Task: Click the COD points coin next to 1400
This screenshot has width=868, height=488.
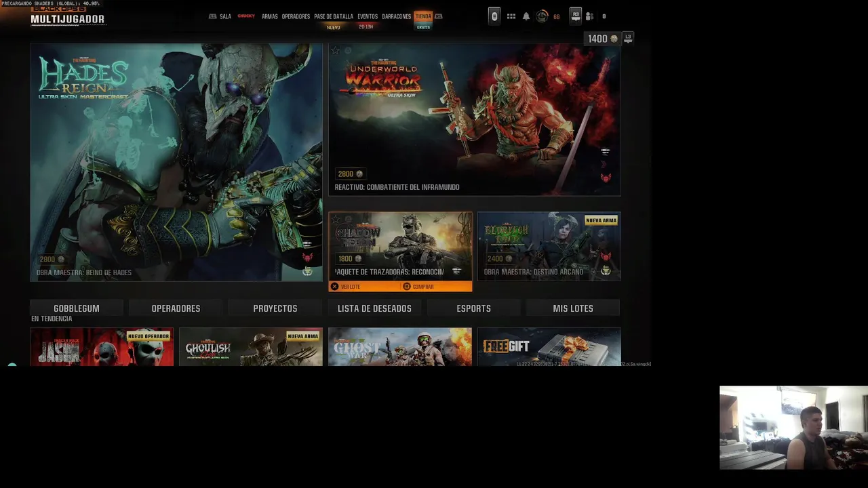Action: [x=614, y=39]
